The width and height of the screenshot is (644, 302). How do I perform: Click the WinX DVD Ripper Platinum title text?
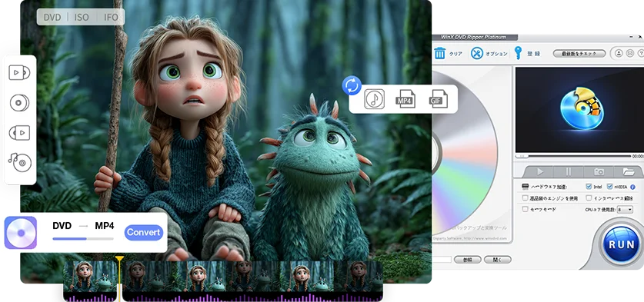pyautogui.click(x=473, y=37)
